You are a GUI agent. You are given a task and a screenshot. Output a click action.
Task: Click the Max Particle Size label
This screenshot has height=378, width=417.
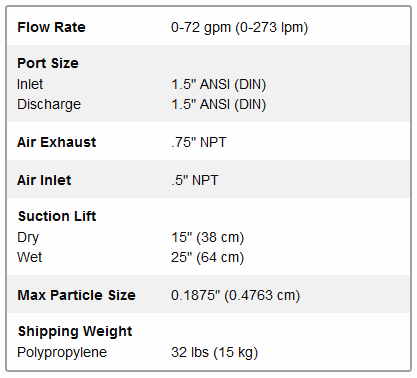(77, 295)
